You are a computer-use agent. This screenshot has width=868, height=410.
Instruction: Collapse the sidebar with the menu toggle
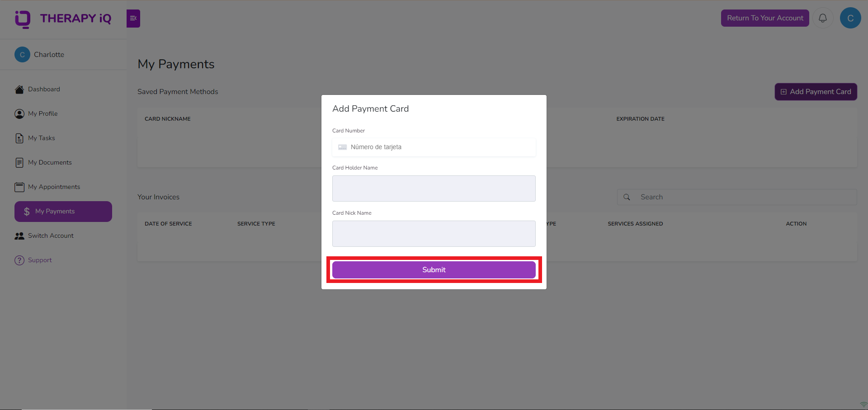(x=133, y=18)
